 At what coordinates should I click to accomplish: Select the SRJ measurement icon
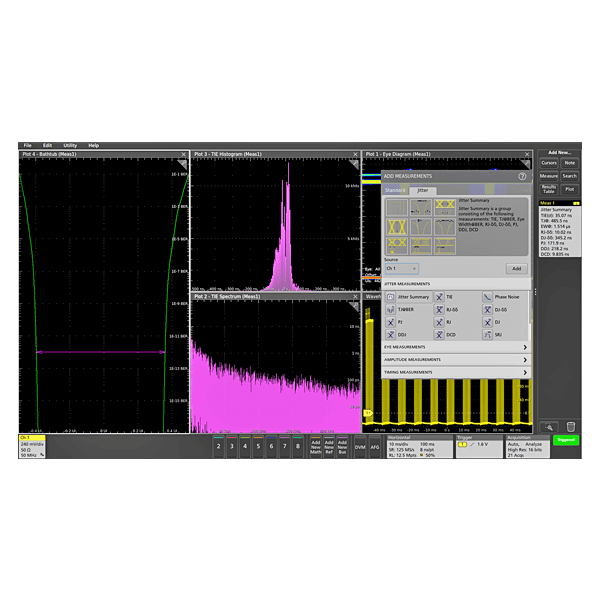pyautogui.click(x=487, y=335)
